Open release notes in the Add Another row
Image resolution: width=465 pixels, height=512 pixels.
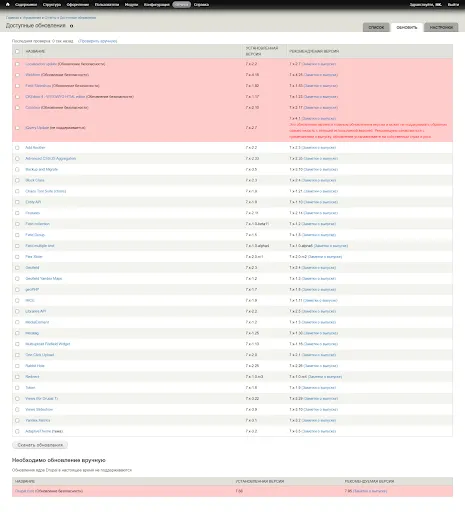(x=319, y=148)
